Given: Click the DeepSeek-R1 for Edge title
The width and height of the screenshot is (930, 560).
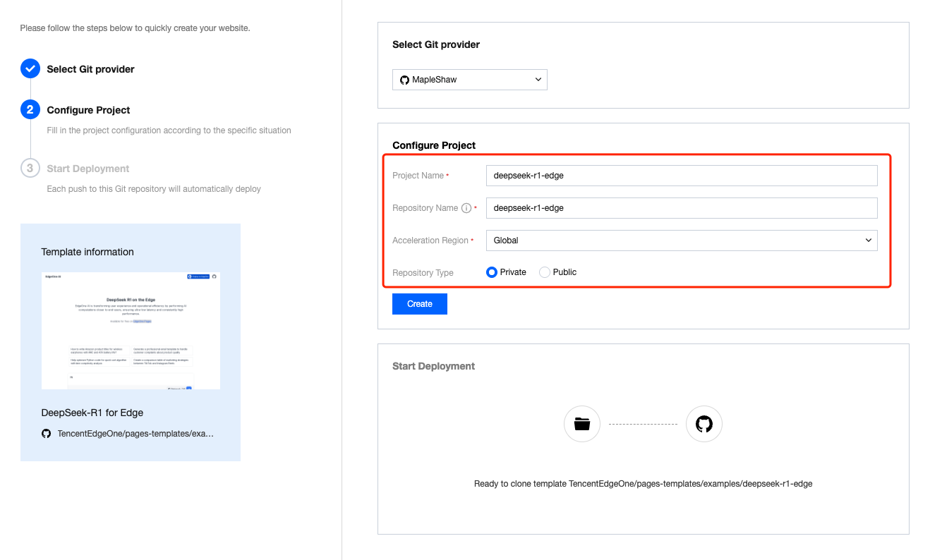Looking at the screenshot, I should coord(92,413).
